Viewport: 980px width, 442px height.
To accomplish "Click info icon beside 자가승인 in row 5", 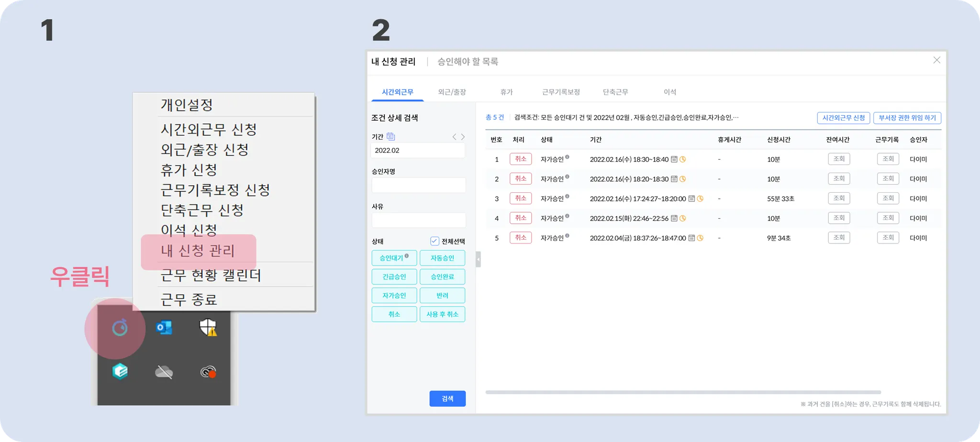I will click(567, 235).
